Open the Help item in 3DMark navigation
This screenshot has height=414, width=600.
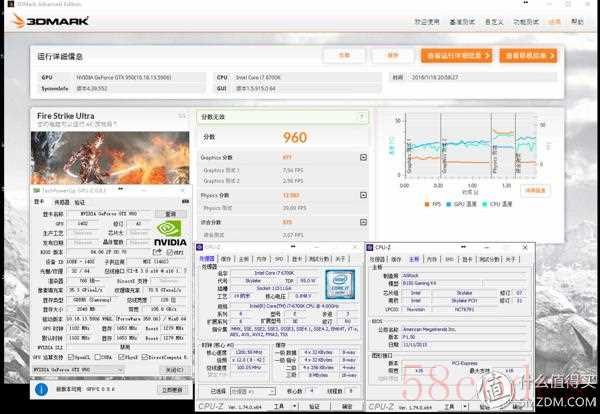[x=577, y=21]
